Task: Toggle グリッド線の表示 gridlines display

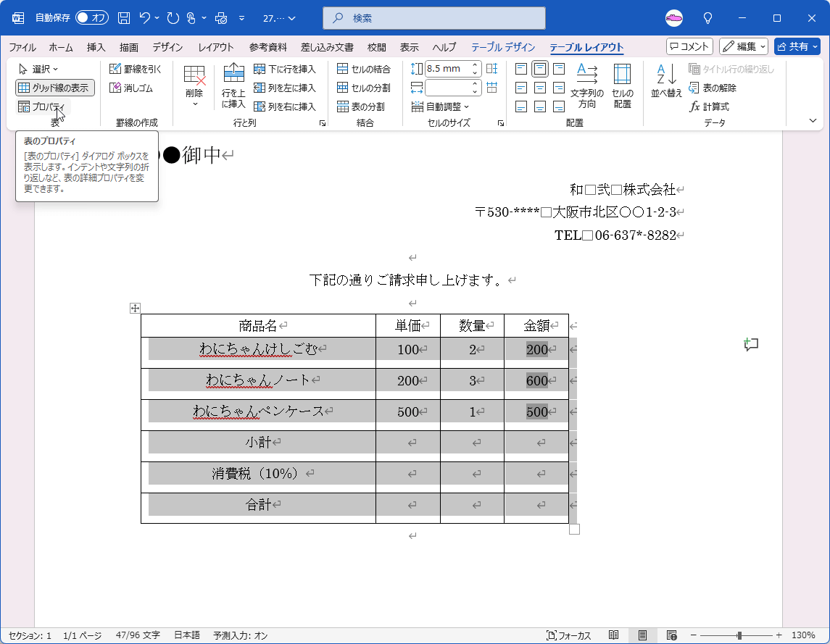Action: pyautogui.click(x=55, y=88)
